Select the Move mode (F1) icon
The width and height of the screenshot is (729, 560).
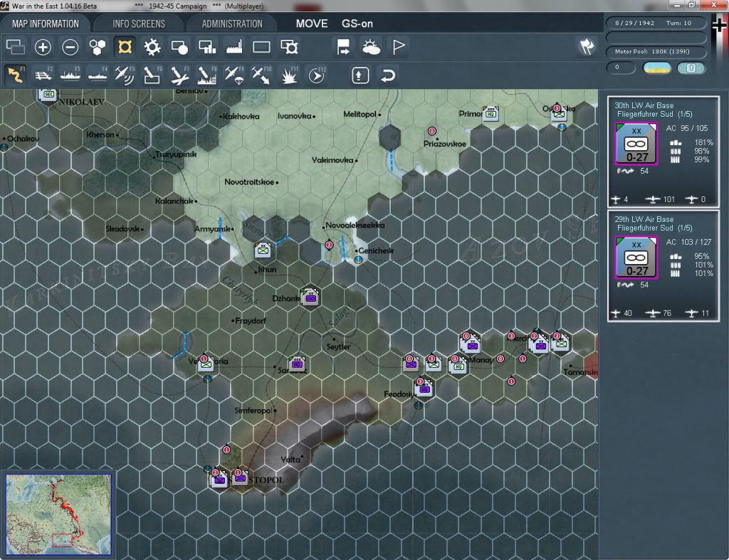[16, 75]
